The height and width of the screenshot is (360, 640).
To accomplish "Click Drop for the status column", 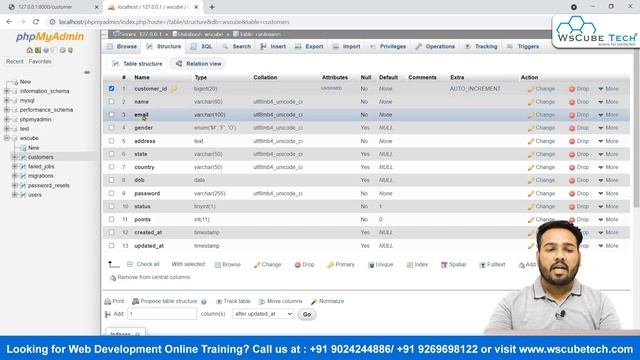I will coord(579,206).
